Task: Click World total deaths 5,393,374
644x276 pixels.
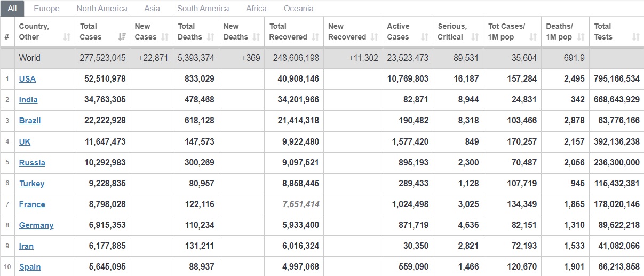Action: click(194, 58)
